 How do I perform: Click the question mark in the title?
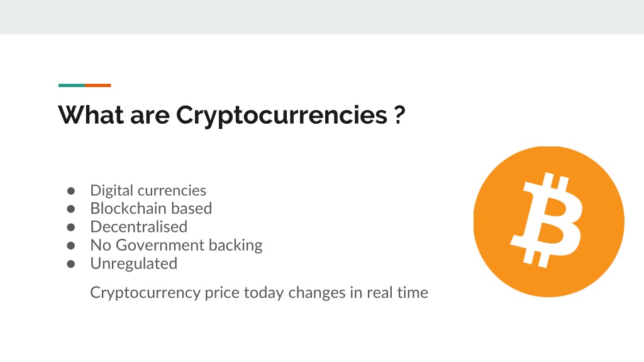(399, 115)
